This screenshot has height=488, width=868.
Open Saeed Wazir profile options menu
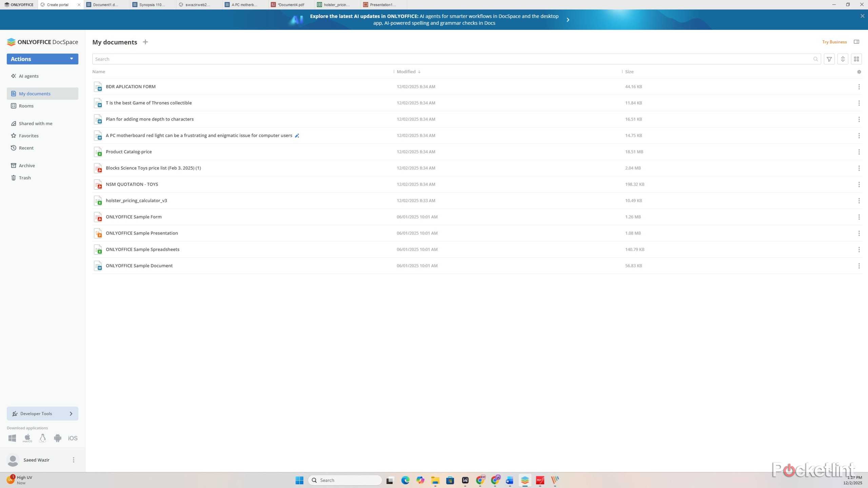tap(74, 460)
